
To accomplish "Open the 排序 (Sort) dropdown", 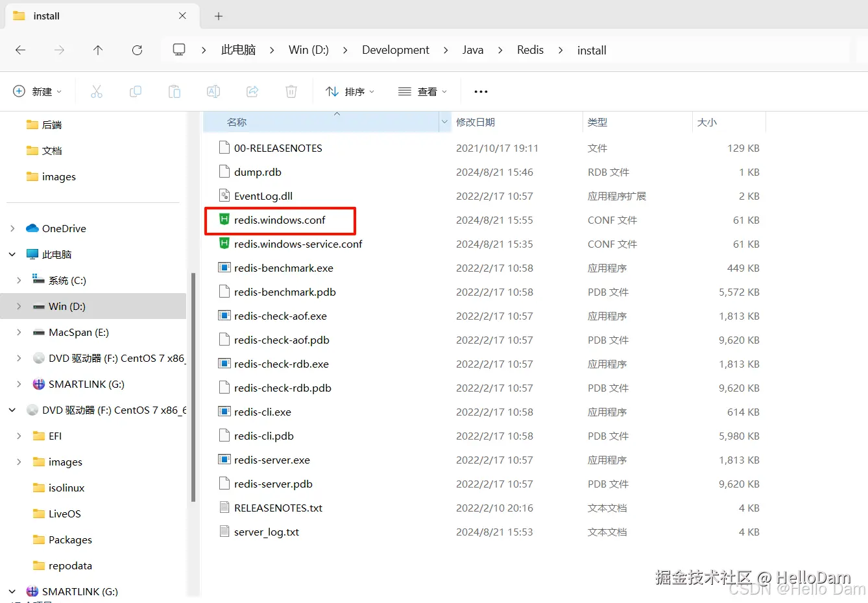I will click(350, 91).
